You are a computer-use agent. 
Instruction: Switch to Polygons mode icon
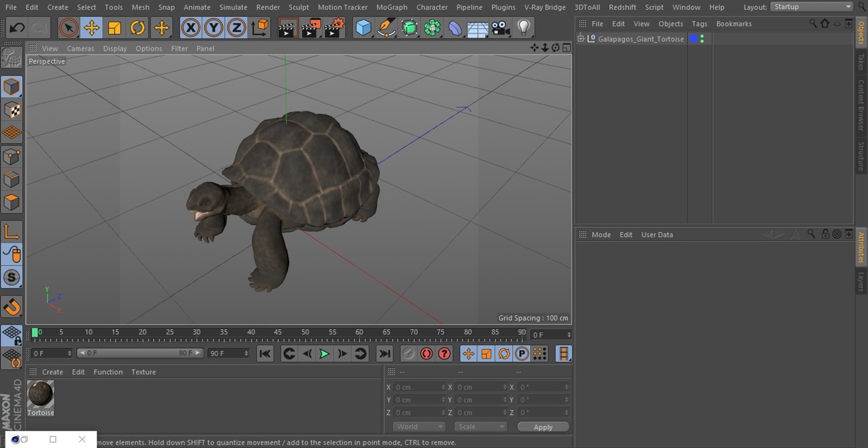[12, 202]
